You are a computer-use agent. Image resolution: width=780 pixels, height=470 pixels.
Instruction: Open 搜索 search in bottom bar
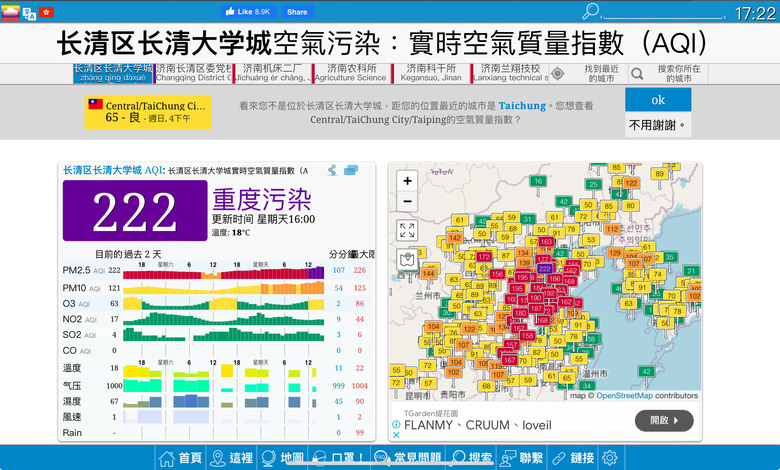472,458
